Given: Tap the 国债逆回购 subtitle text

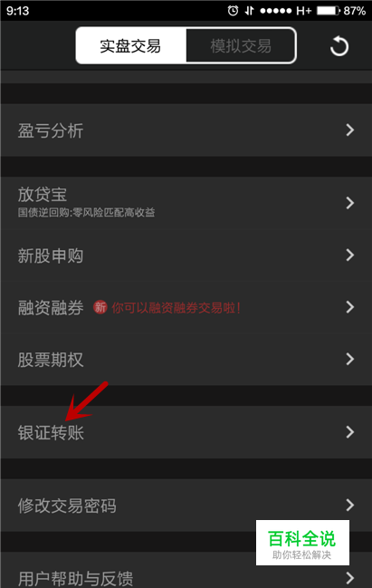Looking at the screenshot, I should click(86, 213).
